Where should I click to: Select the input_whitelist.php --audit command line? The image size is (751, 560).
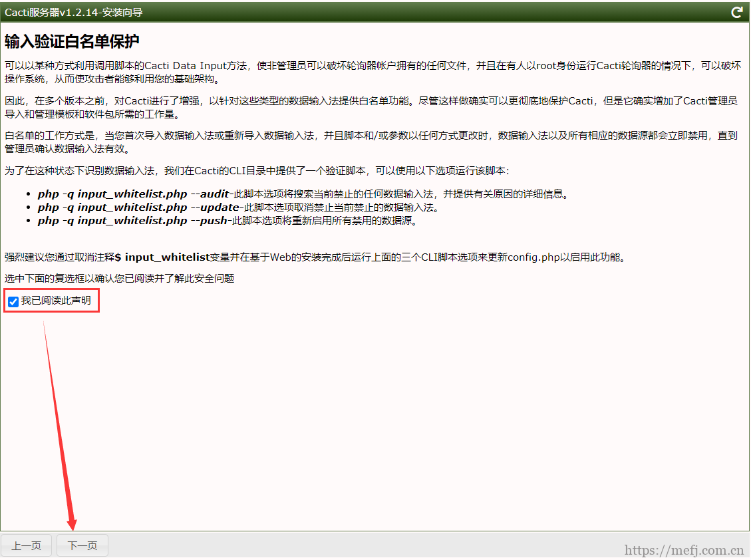(134, 194)
